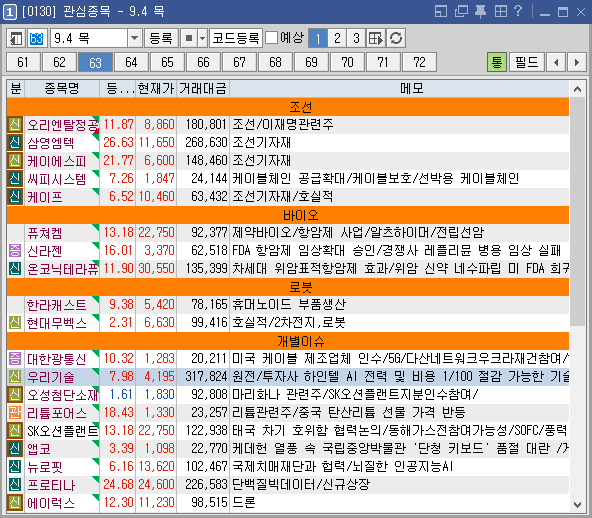Click the right arrow tab scroller
The height and width of the screenshot is (518, 592).
tap(577, 62)
